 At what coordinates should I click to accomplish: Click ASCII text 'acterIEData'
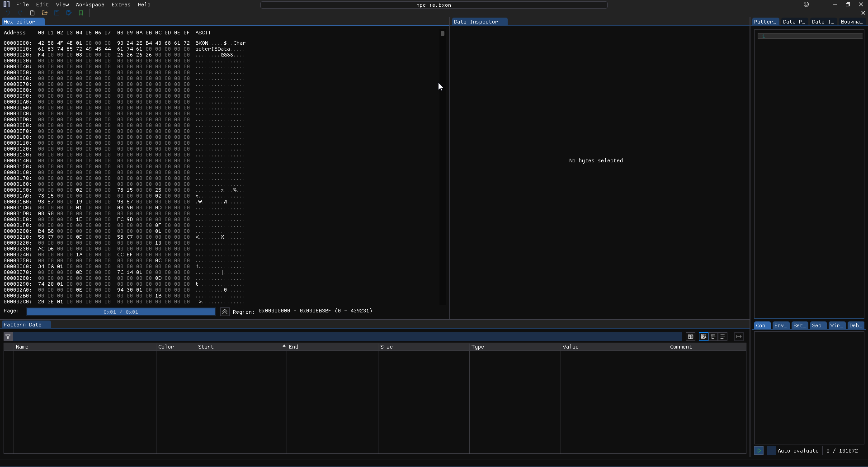pyautogui.click(x=212, y=49)
